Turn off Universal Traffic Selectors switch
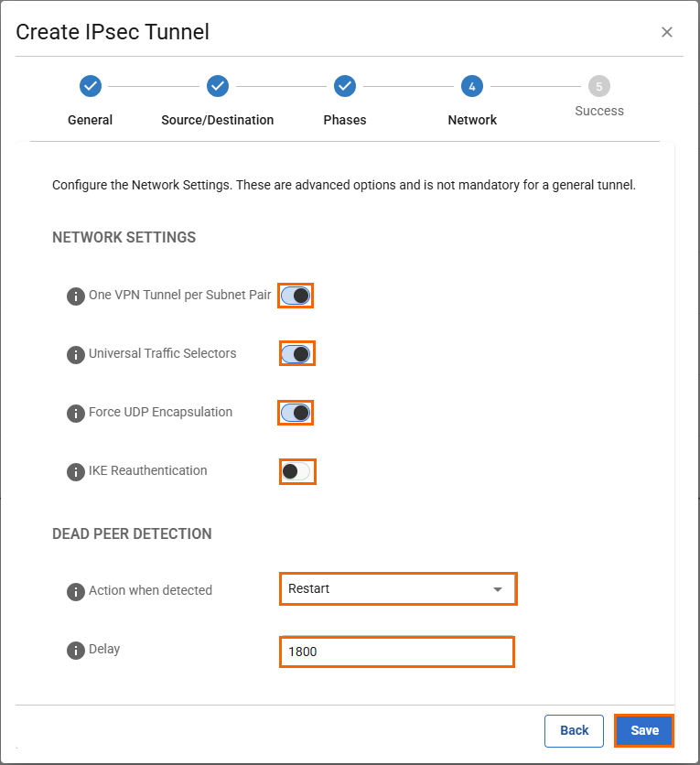700x765 pixels. click(296, 353)
